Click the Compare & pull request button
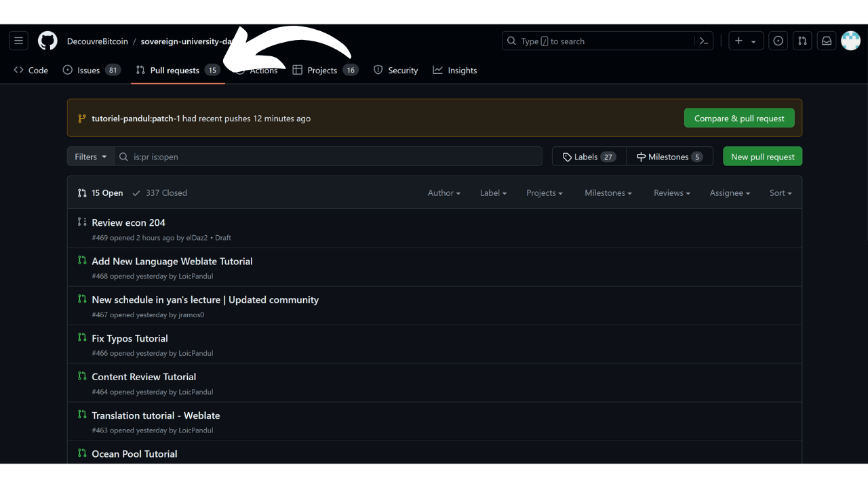 point(738,119)
